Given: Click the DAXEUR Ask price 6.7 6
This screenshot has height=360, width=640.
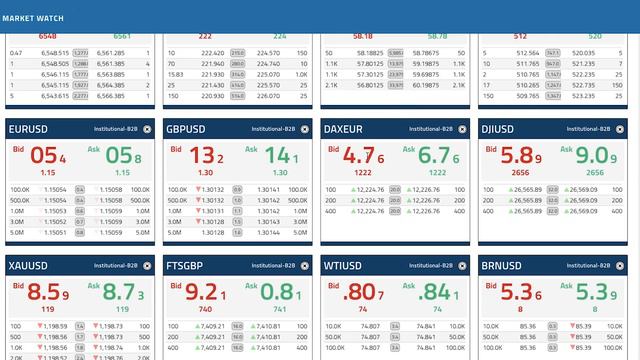Looking at the screenshot, I should pos(438,156).
